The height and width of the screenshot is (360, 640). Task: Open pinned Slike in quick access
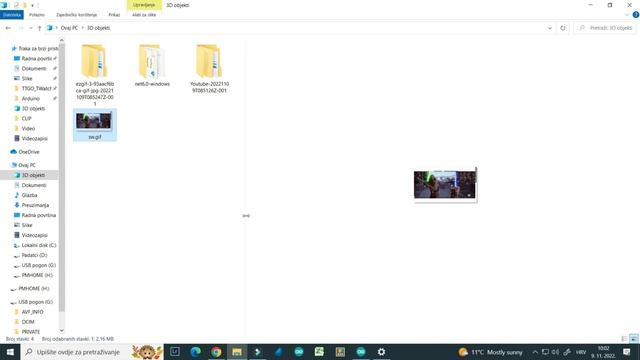pyautogui.click(x=27, y=78)
